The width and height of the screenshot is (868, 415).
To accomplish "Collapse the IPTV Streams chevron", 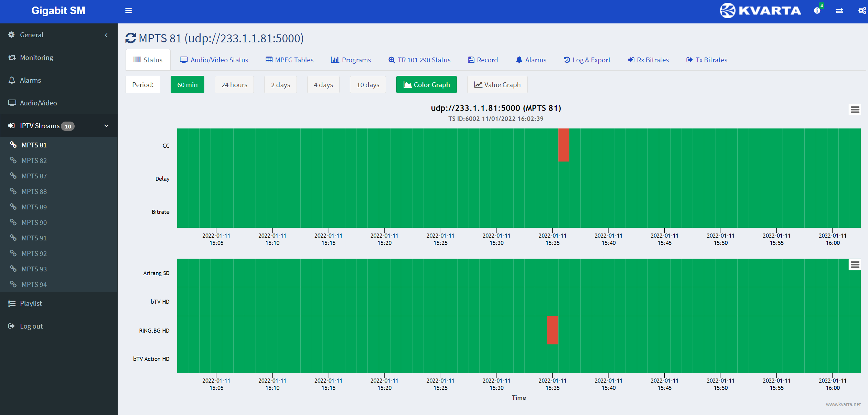I will pos(106,126).
